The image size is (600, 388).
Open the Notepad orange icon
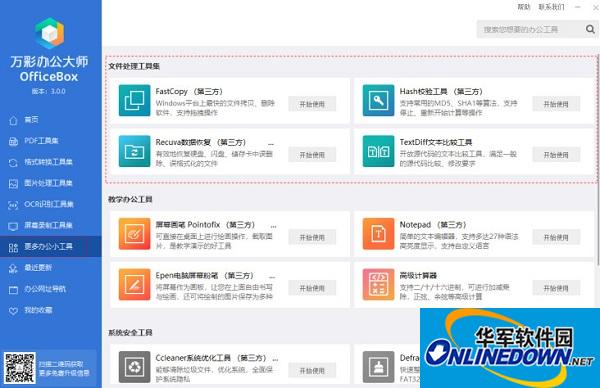coord(378,234)
